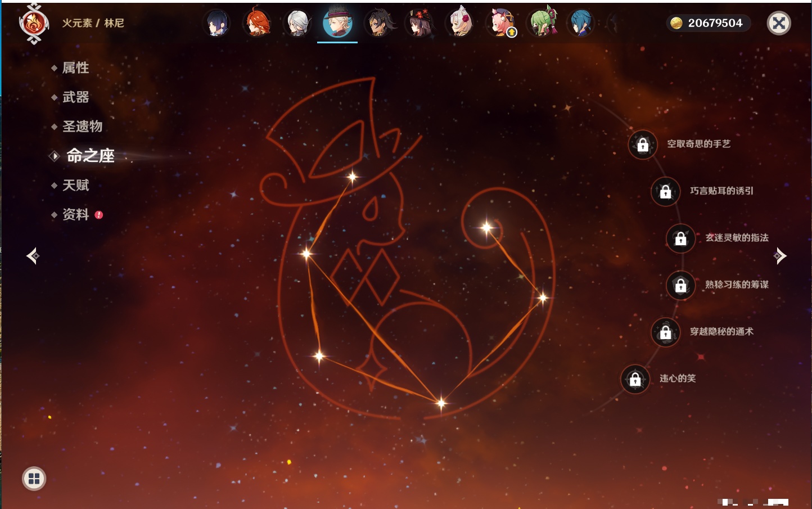Select the dark-haired avatar with gold ornaments

coord(380,24)
